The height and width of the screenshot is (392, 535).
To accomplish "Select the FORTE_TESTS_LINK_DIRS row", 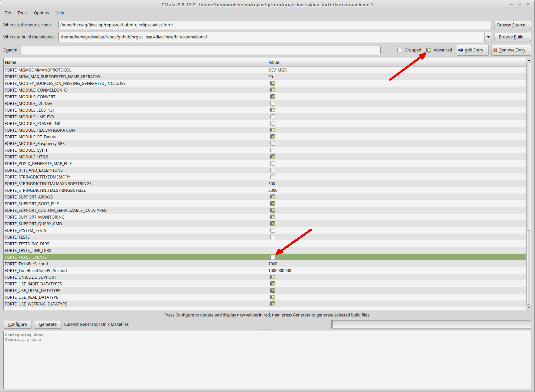I will point(265,250).
